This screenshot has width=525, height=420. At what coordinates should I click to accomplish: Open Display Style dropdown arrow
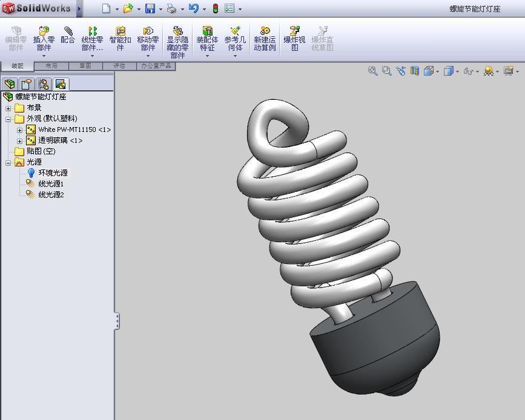tap(457, 71)
